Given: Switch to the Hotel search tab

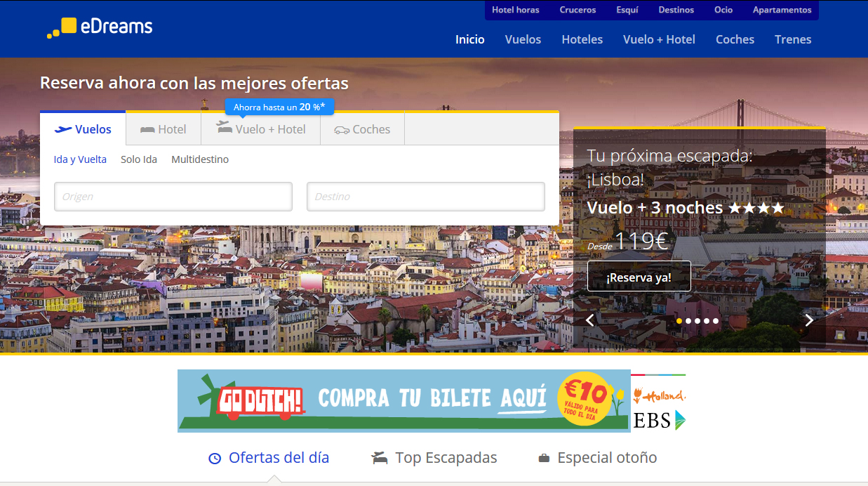Looking at the screenshot, I should coord(163,129).
